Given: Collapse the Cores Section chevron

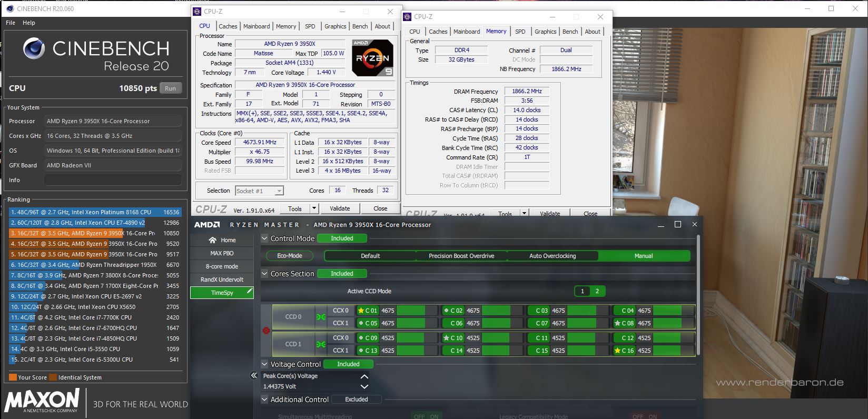Looking at the screenshot, I should (265, 274).
